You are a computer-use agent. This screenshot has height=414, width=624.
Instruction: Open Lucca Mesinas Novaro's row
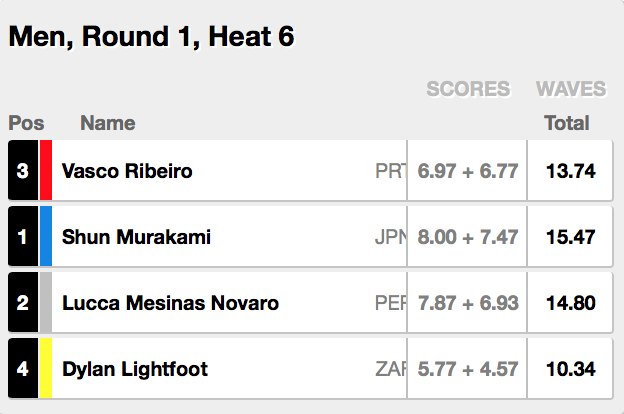(170, 303)
